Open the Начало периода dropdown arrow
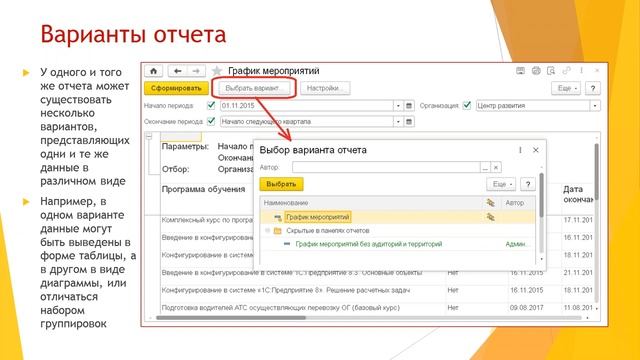The image size is (640, 360). click(x=398, y=106)
